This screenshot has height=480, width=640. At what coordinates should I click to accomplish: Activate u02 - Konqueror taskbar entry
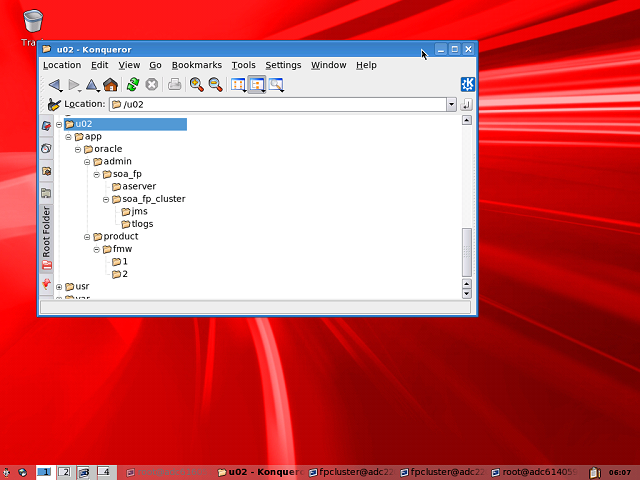[260, 472]
